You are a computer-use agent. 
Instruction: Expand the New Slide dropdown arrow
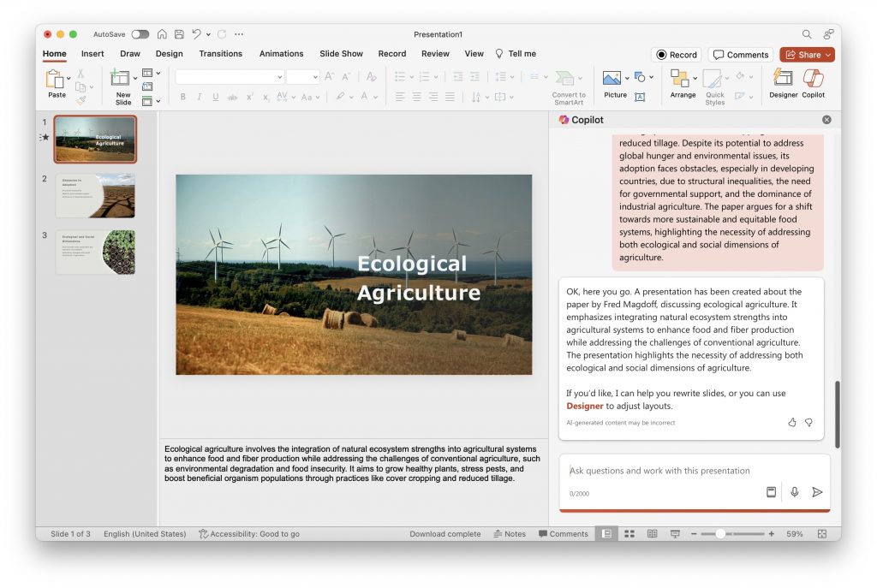coord(134,78)
